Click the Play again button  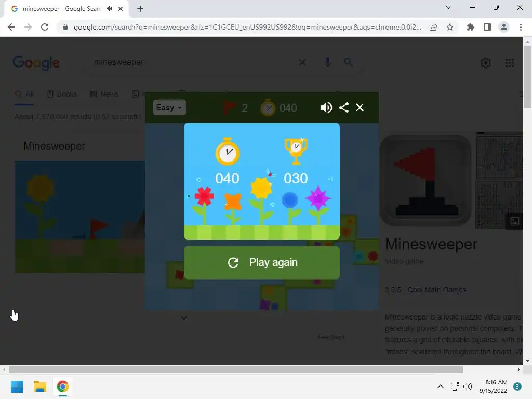coord(262,262)
